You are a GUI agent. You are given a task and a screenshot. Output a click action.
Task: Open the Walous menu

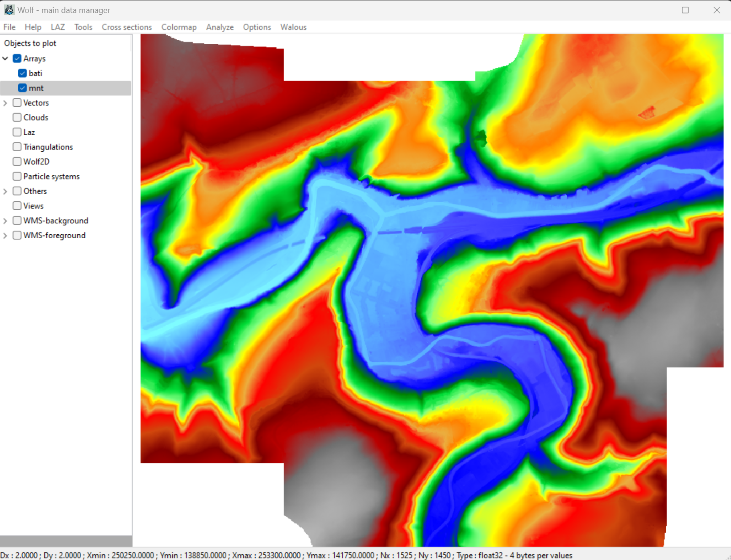(x=293, y=27)
